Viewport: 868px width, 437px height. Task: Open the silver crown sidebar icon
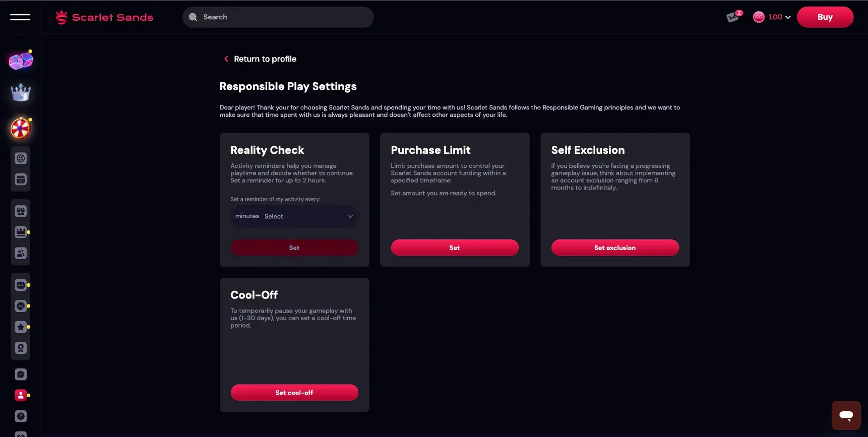click(21, 93)
